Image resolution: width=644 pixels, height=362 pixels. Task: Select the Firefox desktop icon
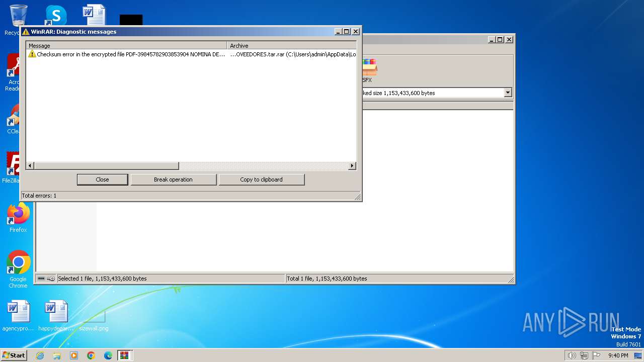[x=18, y=217]
